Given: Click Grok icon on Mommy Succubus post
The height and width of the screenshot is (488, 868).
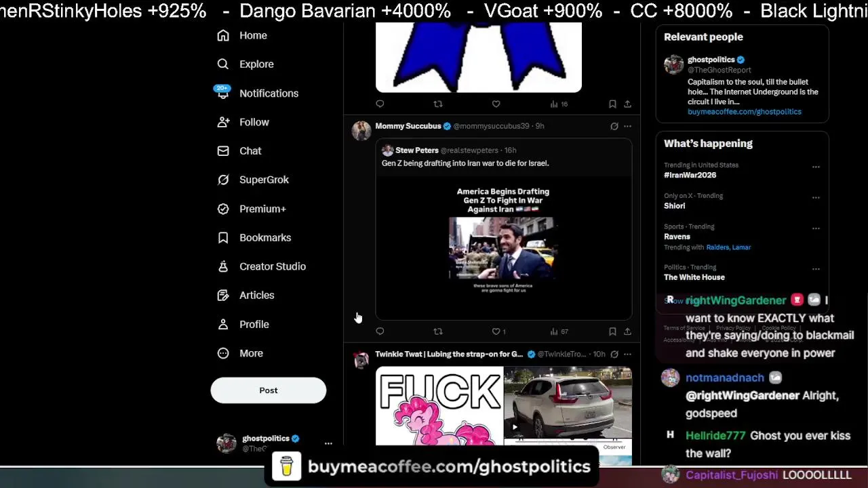Looking at the screenshot, I should click(x=614, y=126).
